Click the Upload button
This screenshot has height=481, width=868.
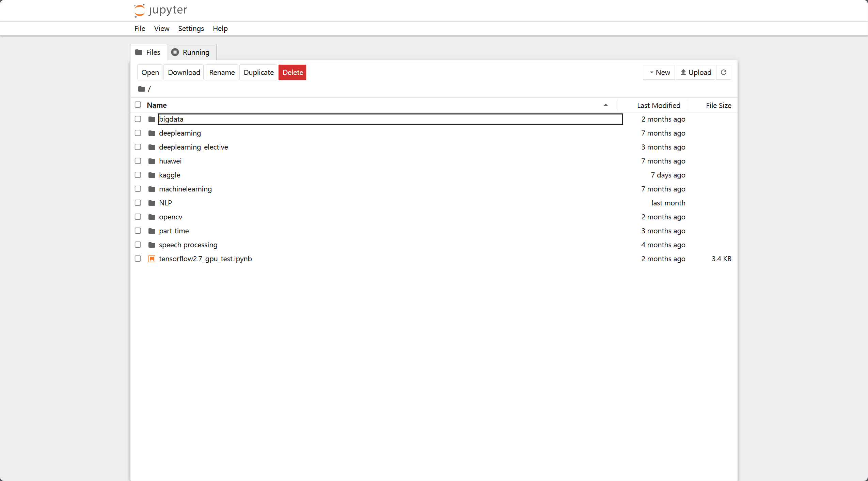click(x=695, y=72)
